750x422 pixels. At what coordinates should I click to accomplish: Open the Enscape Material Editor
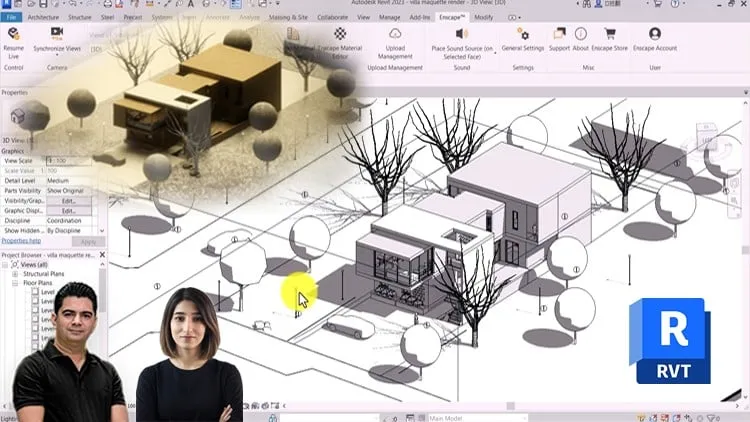tap(340, 33)
